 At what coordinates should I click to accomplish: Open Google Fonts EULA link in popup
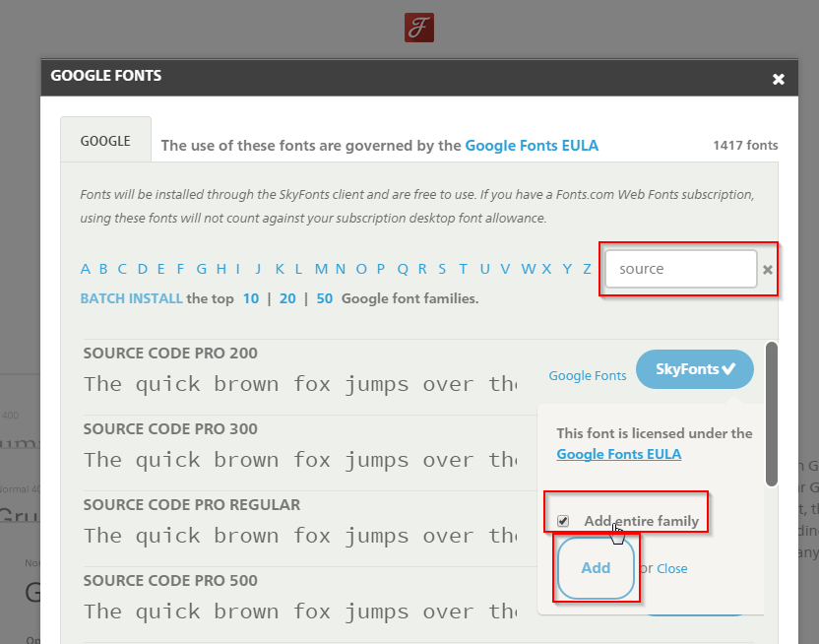tap(618, 454)
